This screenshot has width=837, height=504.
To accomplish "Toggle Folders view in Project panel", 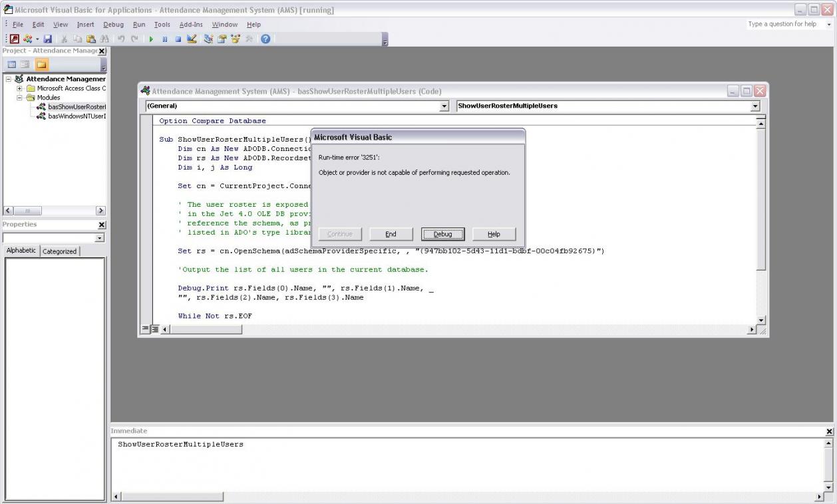I will coord(41,64).
